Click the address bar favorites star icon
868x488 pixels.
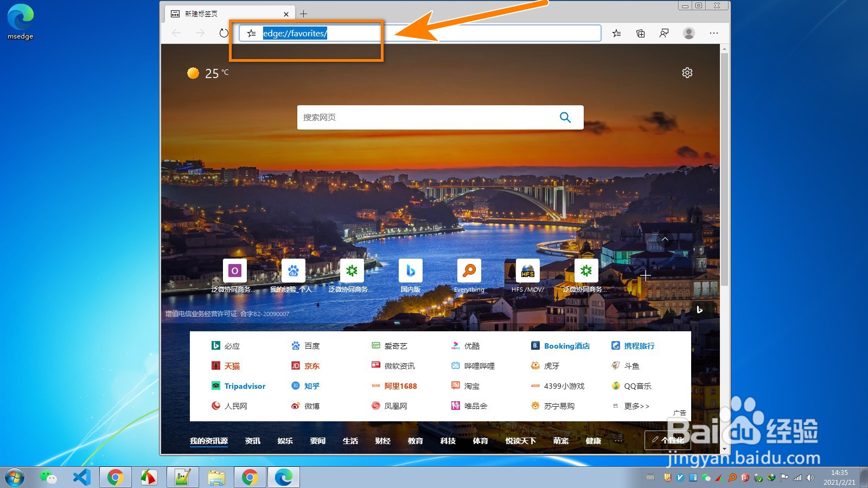pos(251,33)
